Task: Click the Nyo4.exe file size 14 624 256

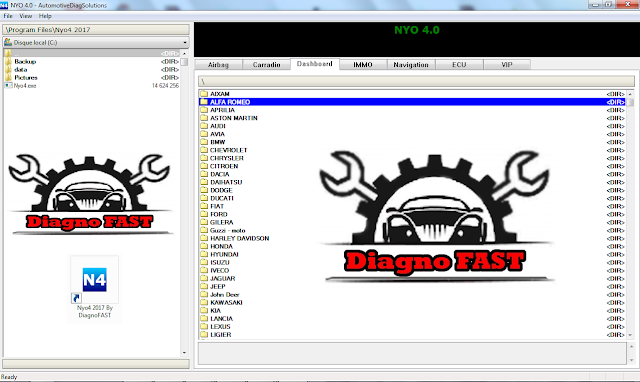Action: pyautogui.click(x=165, y=86)
